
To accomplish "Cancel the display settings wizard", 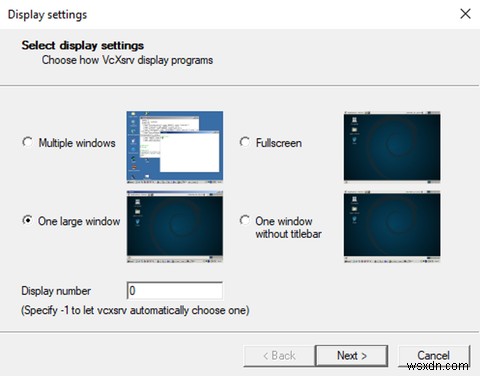I will pos(434,356).
